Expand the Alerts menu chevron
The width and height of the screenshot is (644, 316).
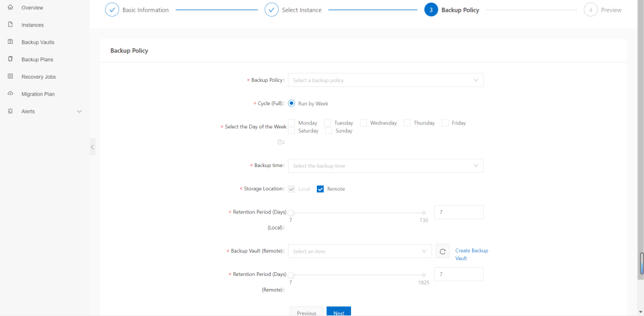[x=80, y=112]
